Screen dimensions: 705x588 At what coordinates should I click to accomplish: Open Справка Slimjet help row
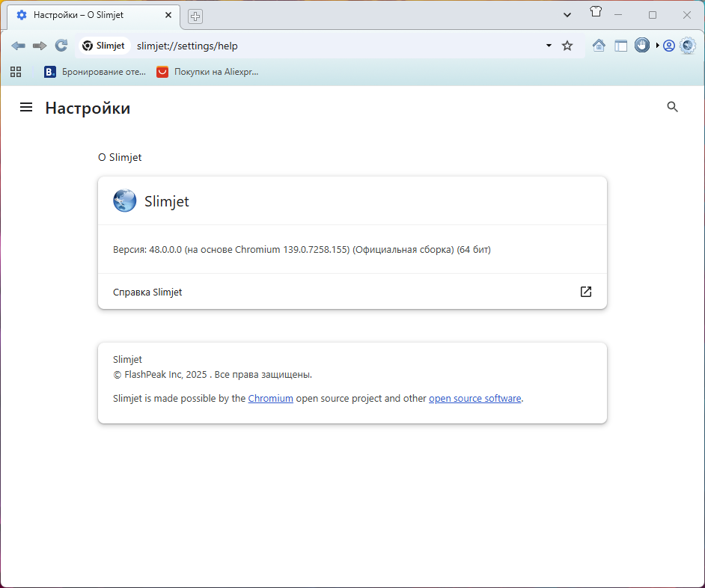[x=352, y=292]
